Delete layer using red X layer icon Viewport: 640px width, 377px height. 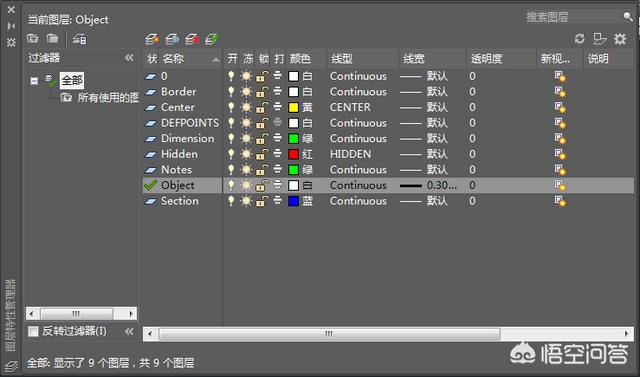[192, 39]
